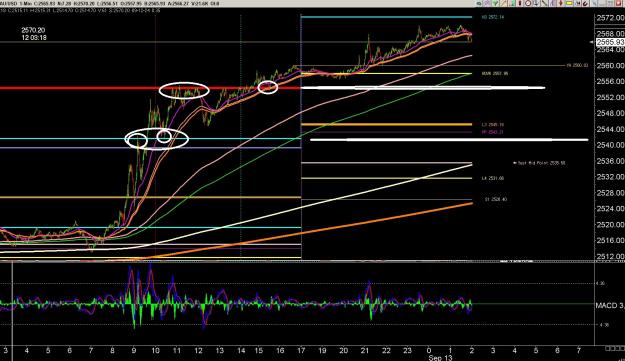Click the 2516.00 price axis label
The image size is (625, 361).
point(610,240)
